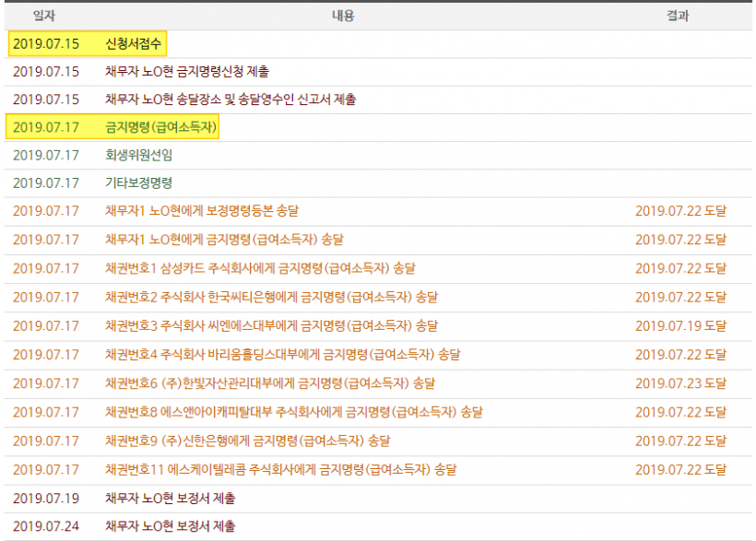756x541 pixels.
Task: Click 채권번호2 한국씨티은행 송달 entry
Action: (x=271, y=297)
